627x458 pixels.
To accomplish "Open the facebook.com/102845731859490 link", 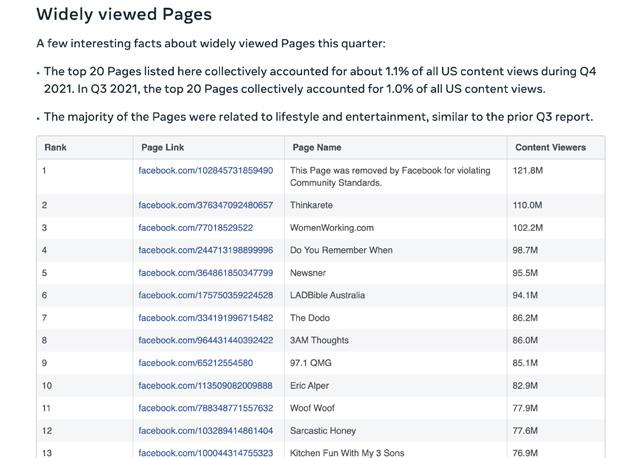I will click(206, 171).
